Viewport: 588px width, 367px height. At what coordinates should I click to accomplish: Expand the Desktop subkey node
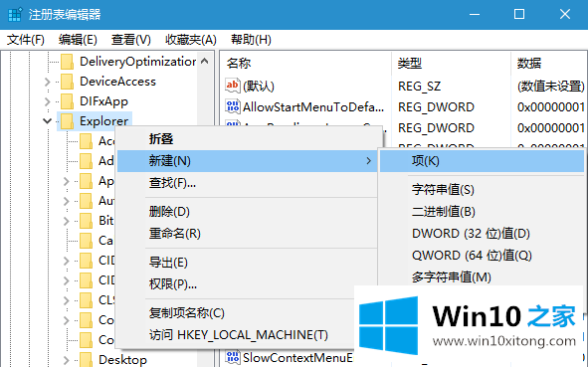67,360
